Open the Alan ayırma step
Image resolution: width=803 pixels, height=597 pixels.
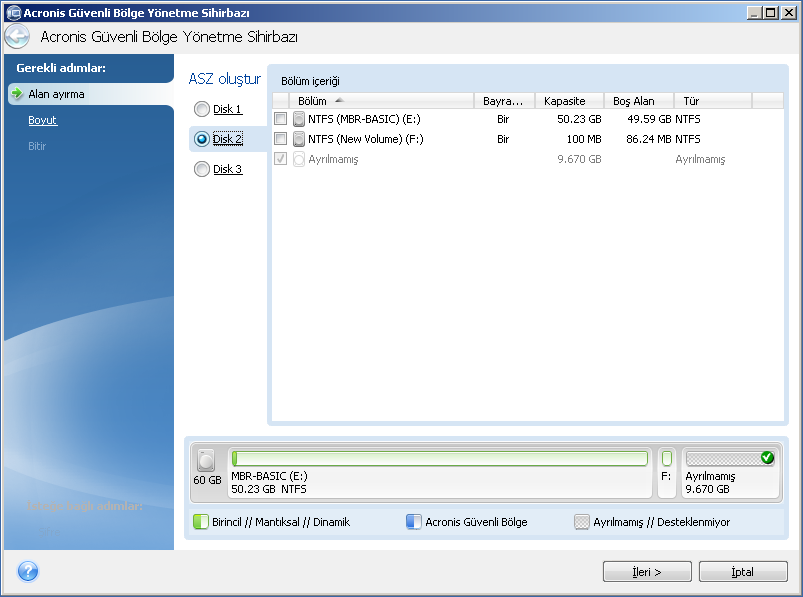(56, 94)
